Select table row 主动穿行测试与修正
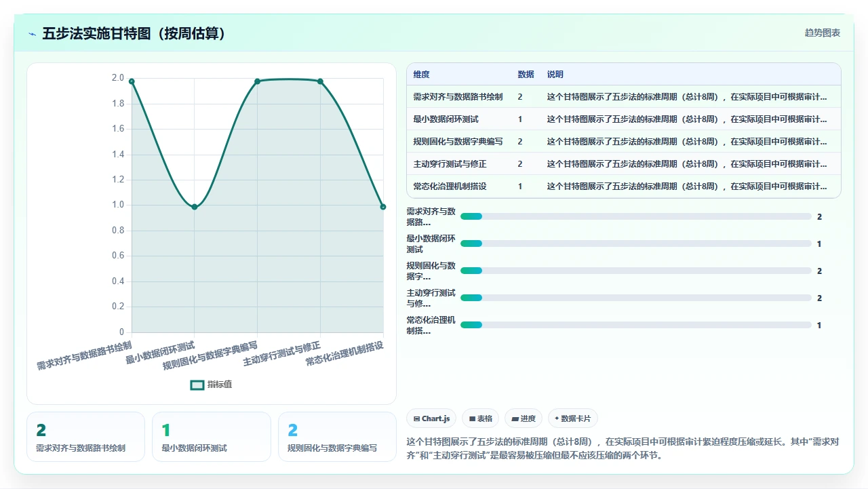Viewport: 868px width, 489px height. point(623,164)
